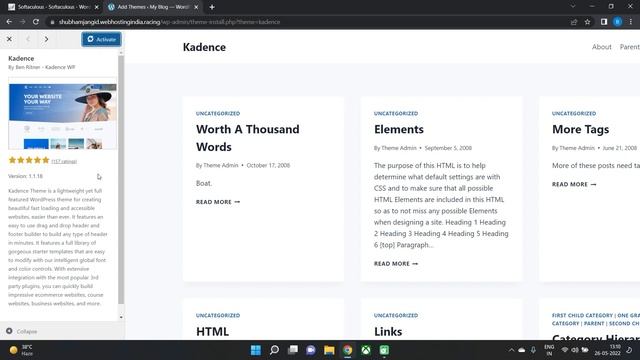Read more of the Elements post

pyautogui.click(x=396, y=264)
